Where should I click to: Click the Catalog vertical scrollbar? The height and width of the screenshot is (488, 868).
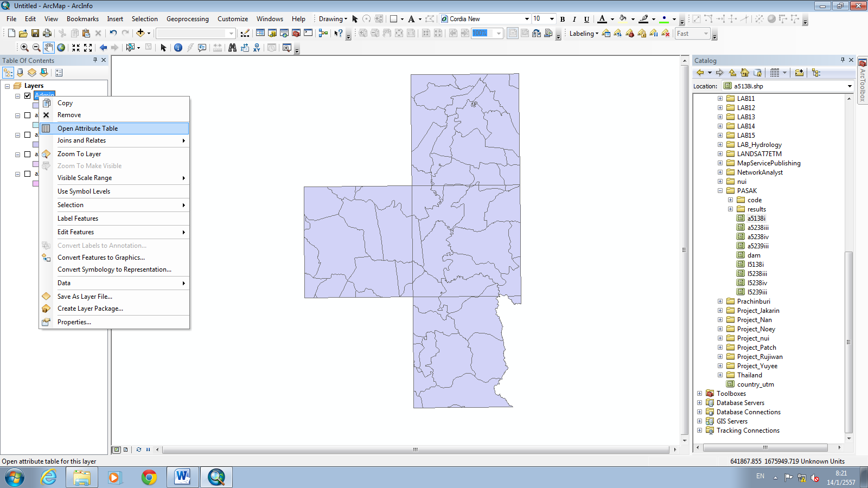(x=849, y=342)
